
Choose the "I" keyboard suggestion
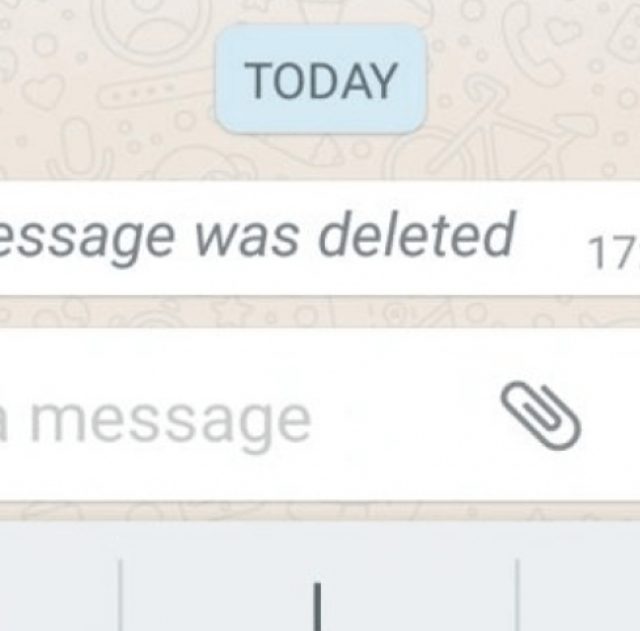(318, 606)
